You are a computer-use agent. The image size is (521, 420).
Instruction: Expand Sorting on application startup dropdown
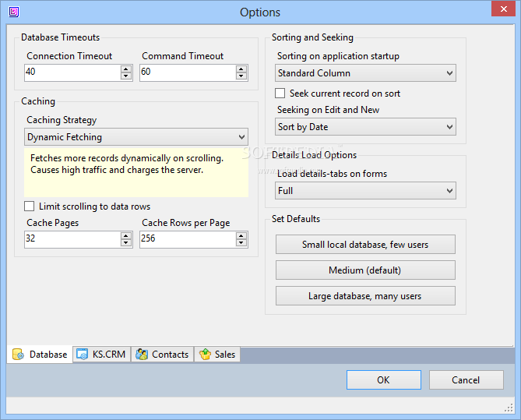(x=365, y=73)
